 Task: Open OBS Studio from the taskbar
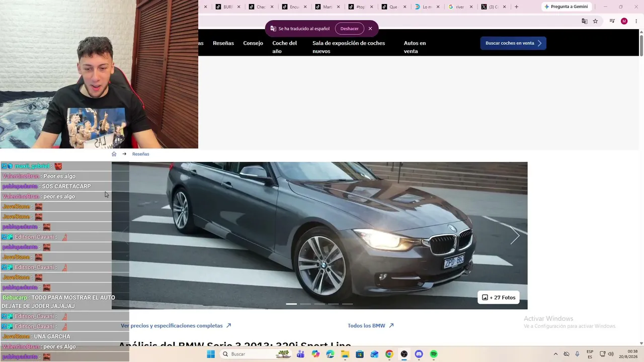click(404, 354)
